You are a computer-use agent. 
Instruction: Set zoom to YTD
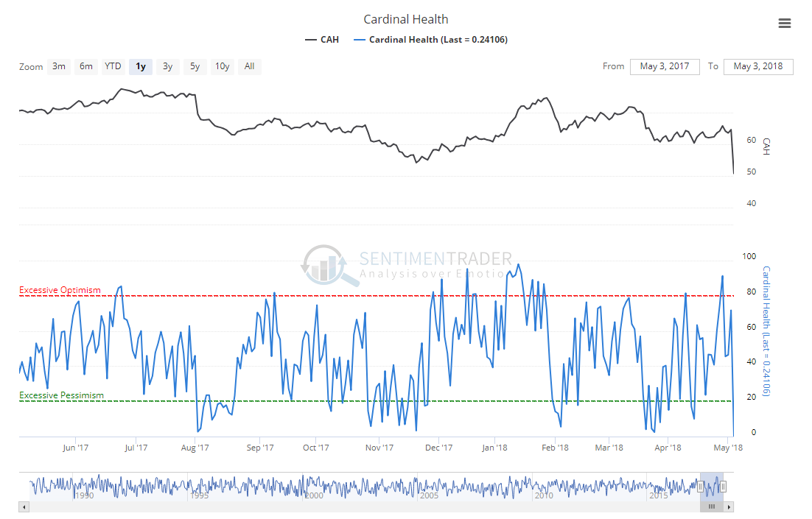113,66
